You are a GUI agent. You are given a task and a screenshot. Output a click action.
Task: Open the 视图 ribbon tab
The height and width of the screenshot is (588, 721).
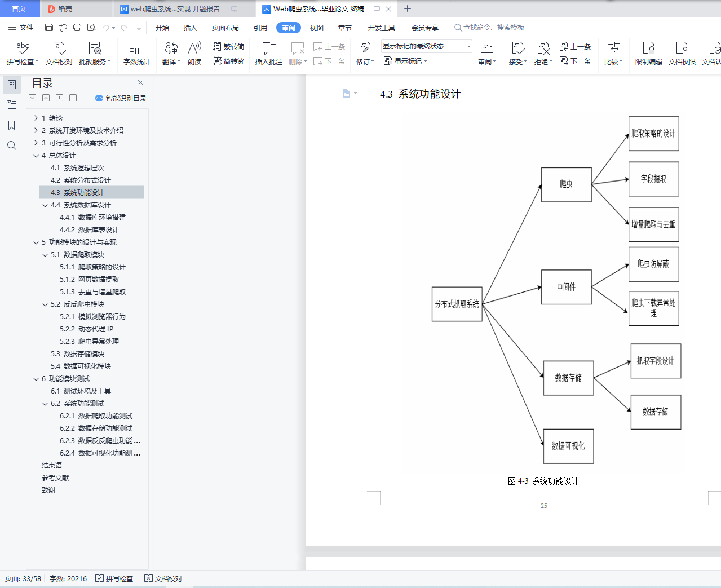(x=317, y=28)
